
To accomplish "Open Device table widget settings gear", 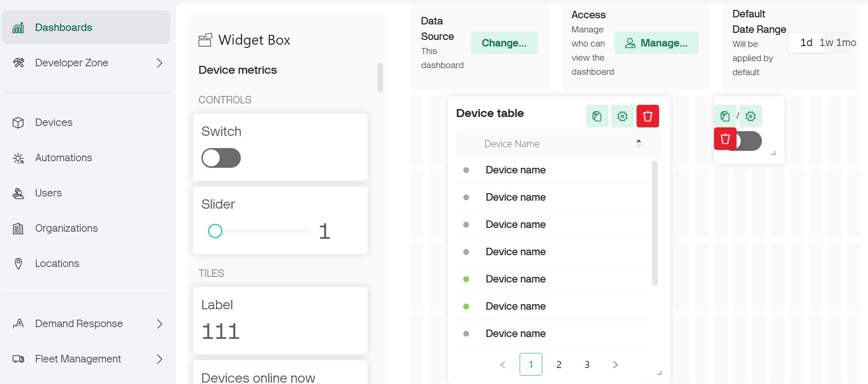I will point(622,116).
